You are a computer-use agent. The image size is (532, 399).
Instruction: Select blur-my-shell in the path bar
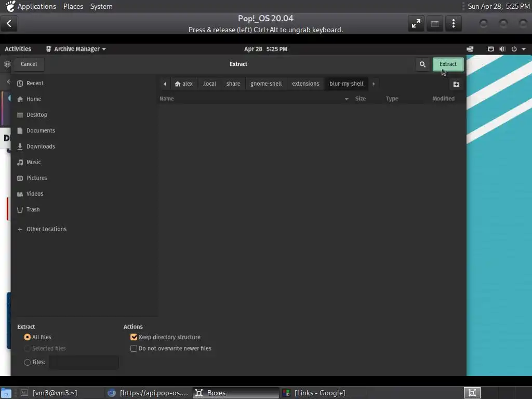[x=347, y=84]
